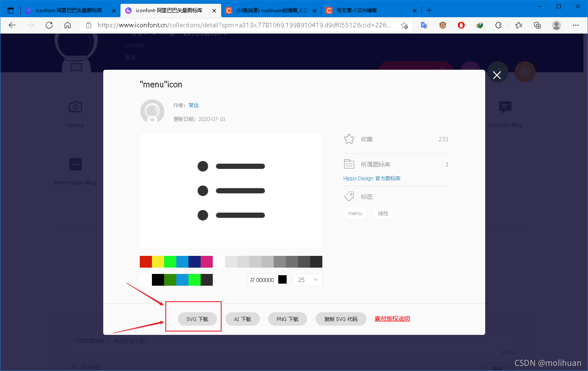
Task: Click the orange round button behind dialog
Action: [x=525, y=72]
